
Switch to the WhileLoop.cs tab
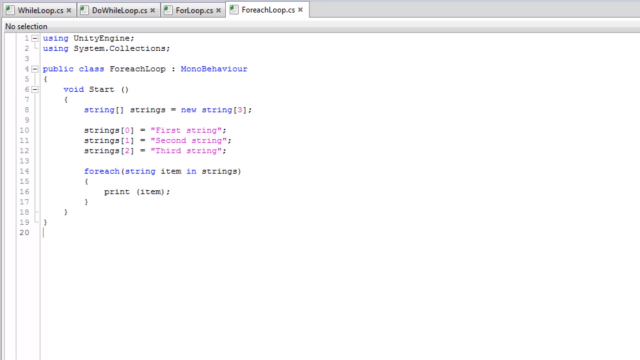click(40, 10)
